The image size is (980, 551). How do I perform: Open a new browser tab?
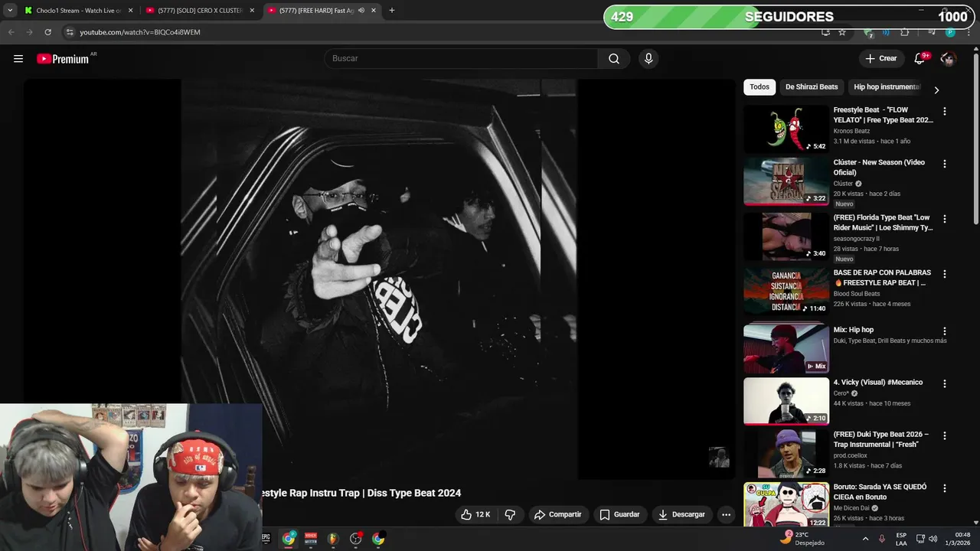click(x=391, y=11)
